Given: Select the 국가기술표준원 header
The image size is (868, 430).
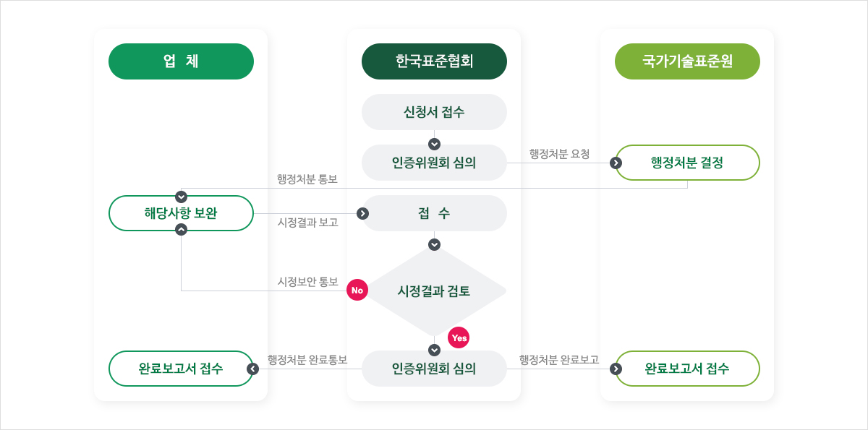Looking at the screenshot, I should pyautogui.click(x=687, y=61).
